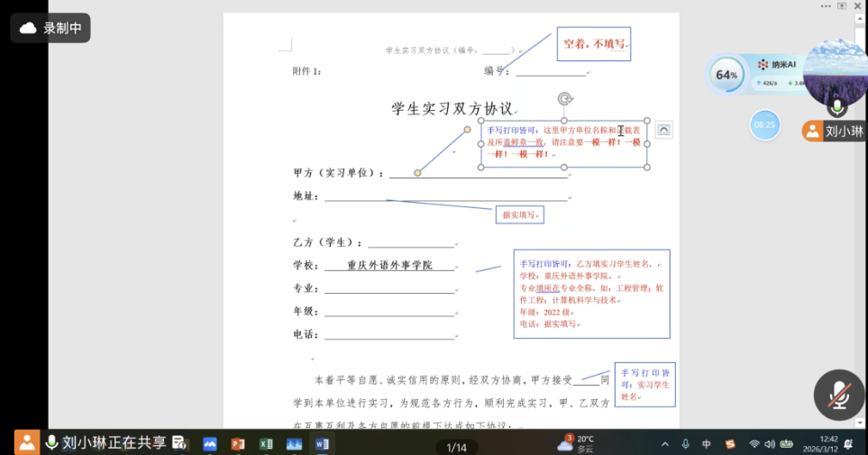
Task: Click the notification bell in the tray
Action: coord(849,444)
